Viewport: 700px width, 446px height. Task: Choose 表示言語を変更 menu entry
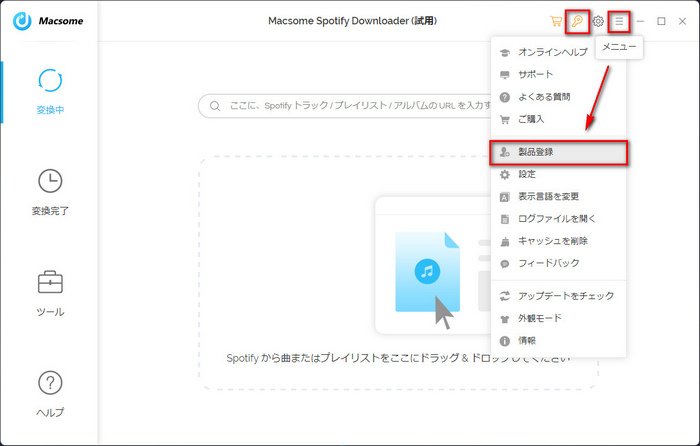click(558, 196)
